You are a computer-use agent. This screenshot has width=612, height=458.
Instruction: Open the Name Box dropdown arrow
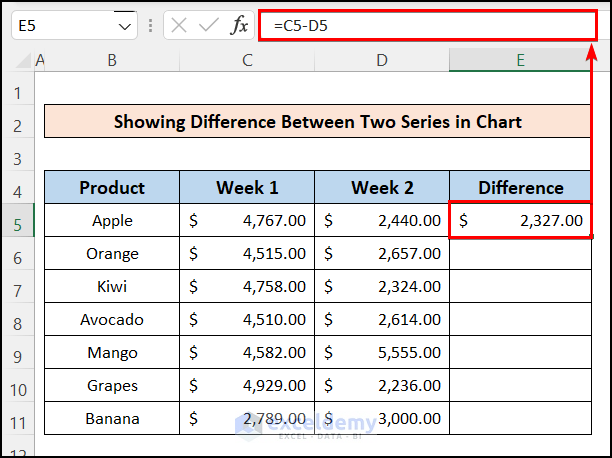(125, 26)
